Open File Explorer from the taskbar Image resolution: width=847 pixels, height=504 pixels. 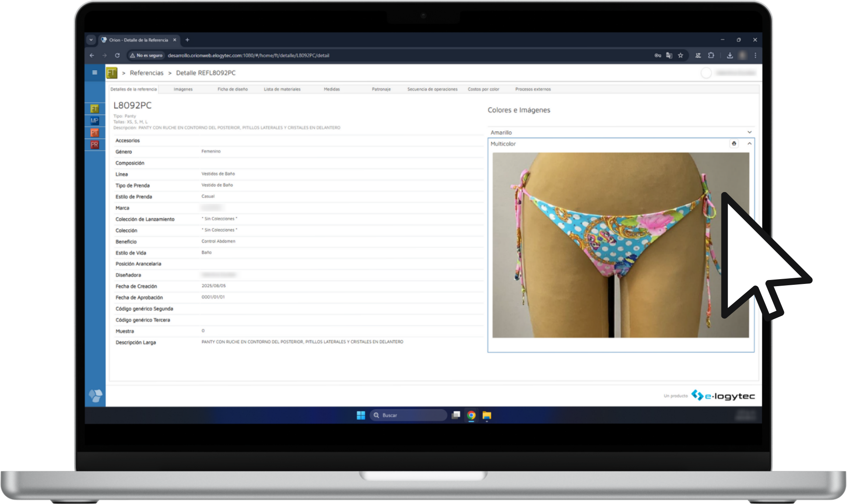[x=487, y=415]
